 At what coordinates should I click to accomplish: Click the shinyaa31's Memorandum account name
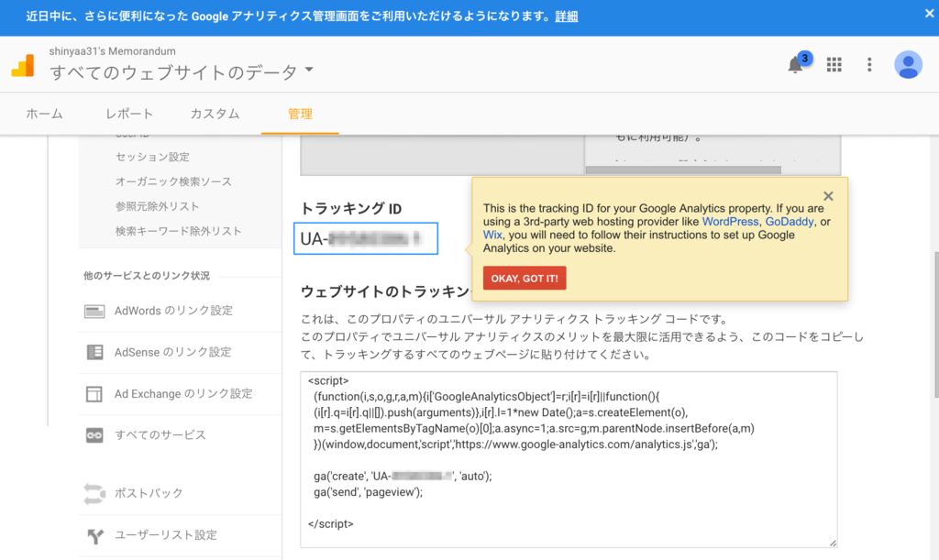point(113,51)
